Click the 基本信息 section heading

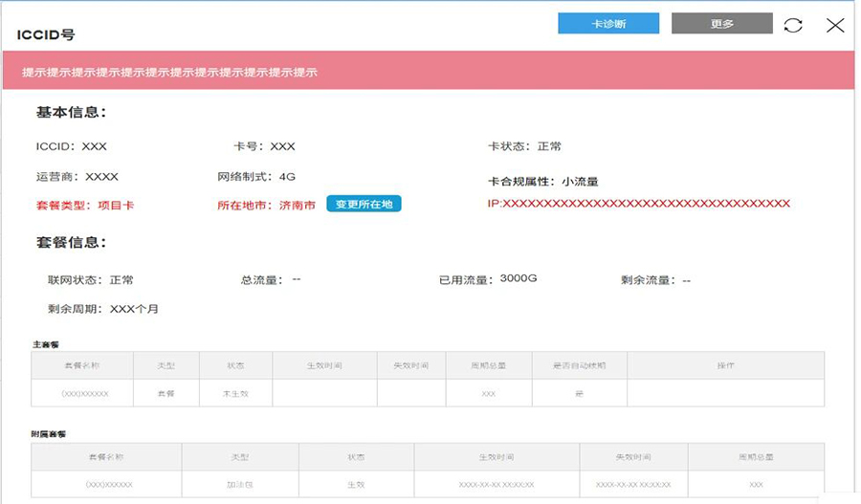[x=71, y=112]
